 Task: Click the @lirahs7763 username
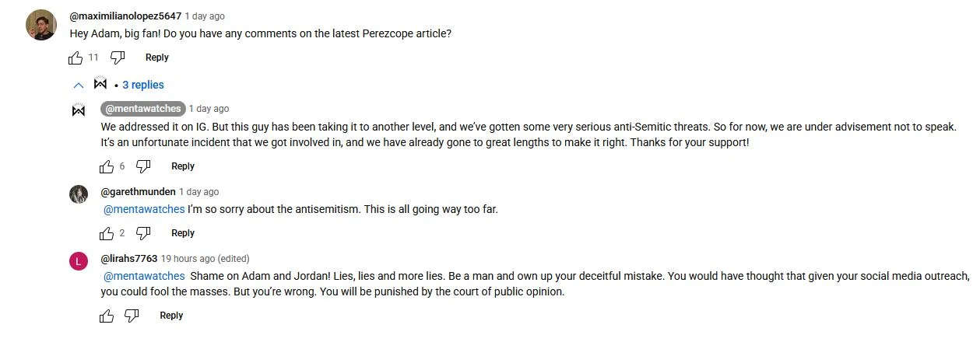pyautogui.click(x=129, y=259)
